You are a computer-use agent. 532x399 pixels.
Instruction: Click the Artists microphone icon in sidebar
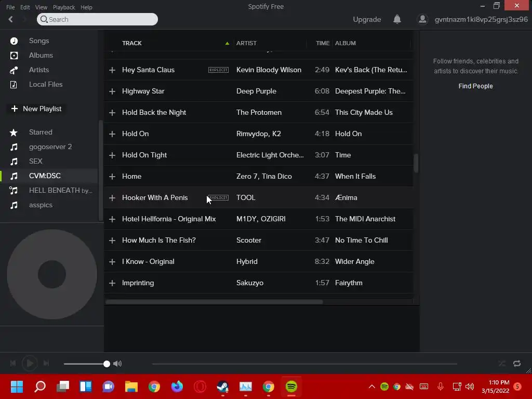pyautogui.click(x=14, y=70)
